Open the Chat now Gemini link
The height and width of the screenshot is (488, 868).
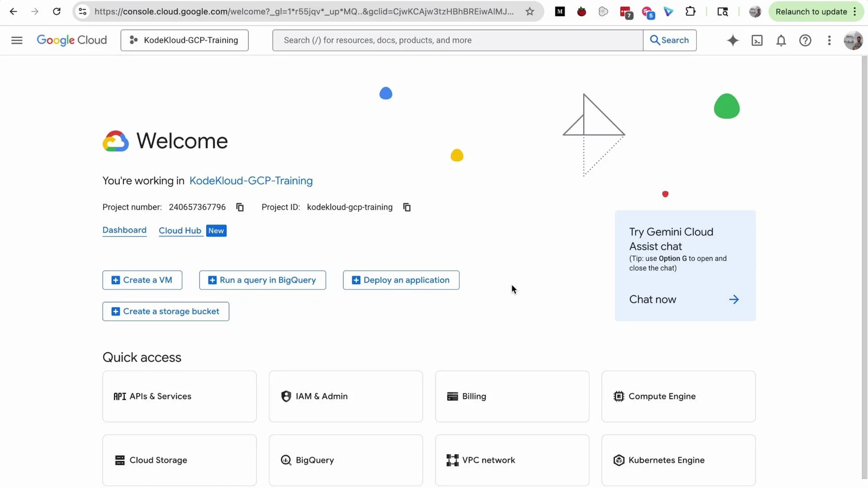[x=653, y=300]
